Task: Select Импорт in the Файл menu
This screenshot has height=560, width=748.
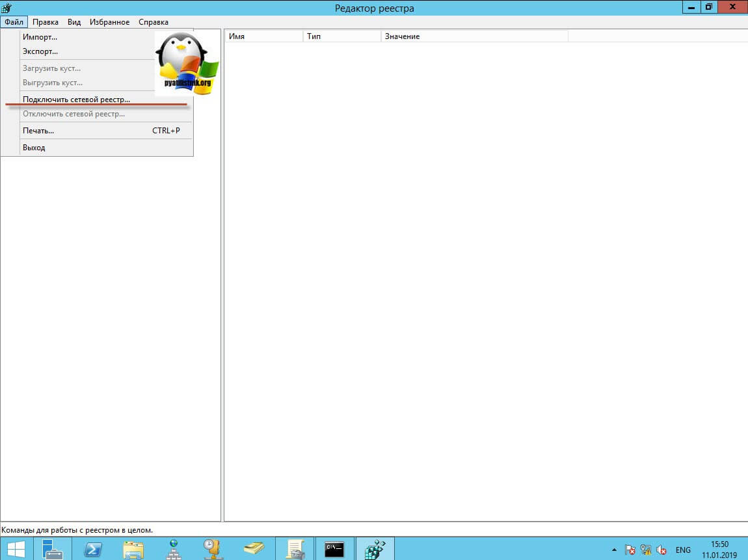Action: click(40, 37)
